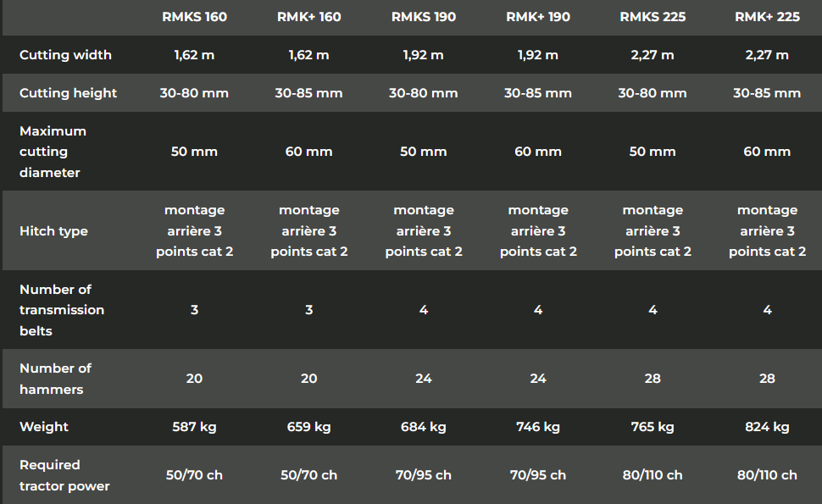Image resolution: width=822 pixels, height=504 pixels.
Task: Click the Cutting width row label
Action: pyautogui.click(x=65, y=55)
